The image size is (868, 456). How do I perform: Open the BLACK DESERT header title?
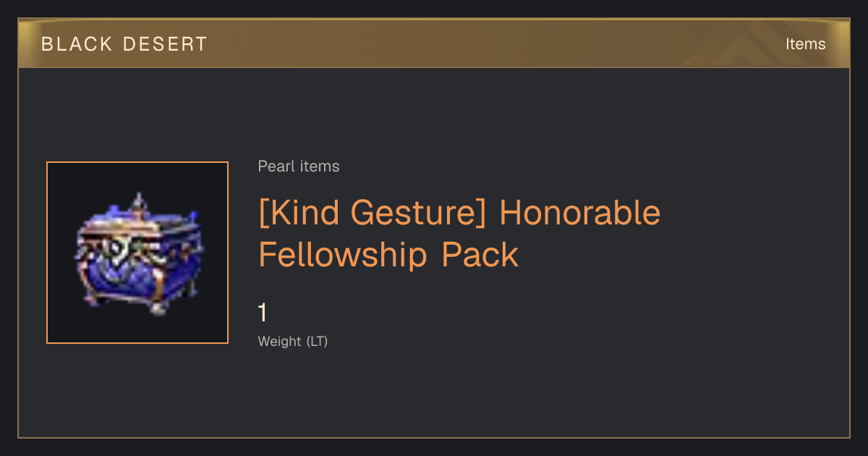tap(124, 44)
